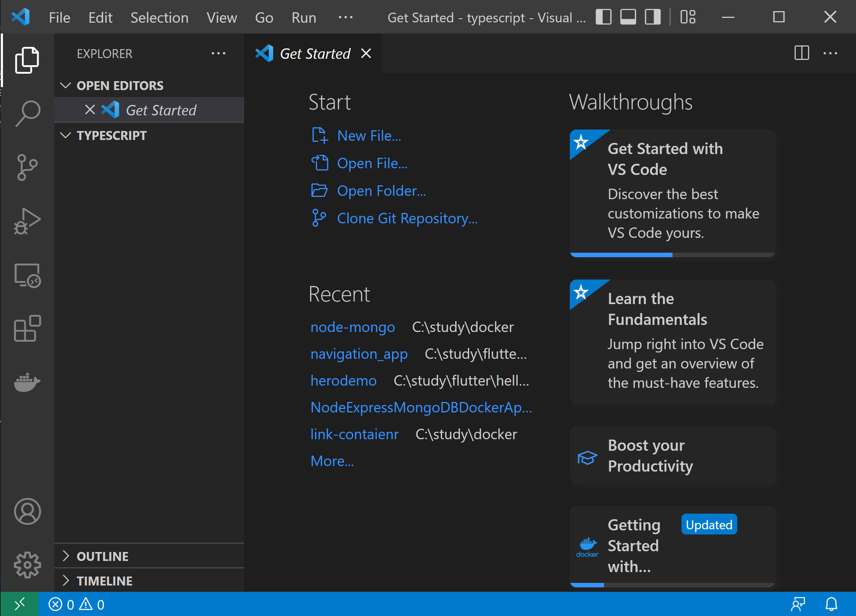Toggle Primary Side Bar layout button

click(604, 17)
